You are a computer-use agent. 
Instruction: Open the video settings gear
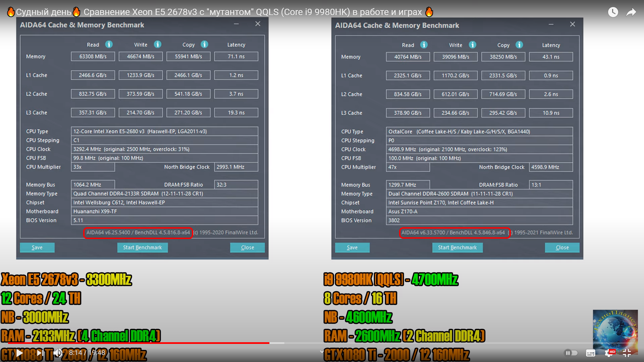click(609, 353)
